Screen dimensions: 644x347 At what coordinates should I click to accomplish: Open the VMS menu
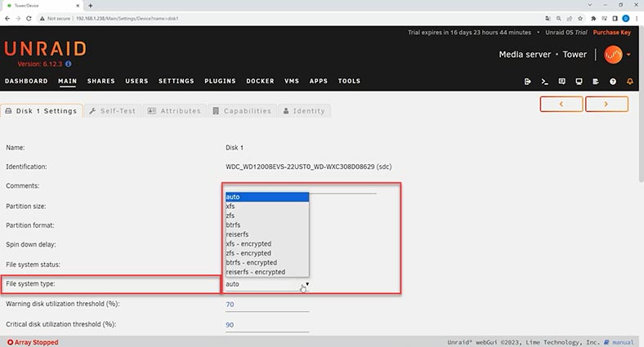click(292, 81)
